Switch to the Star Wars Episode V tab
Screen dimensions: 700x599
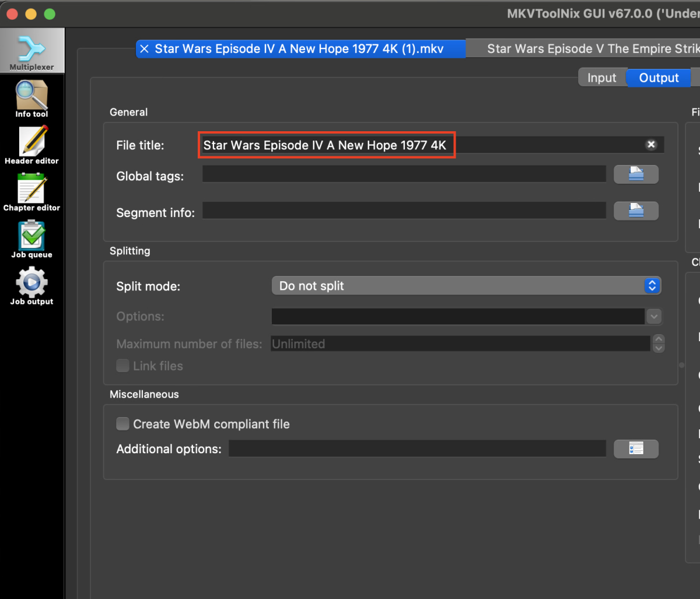click(x=583, y=49)
